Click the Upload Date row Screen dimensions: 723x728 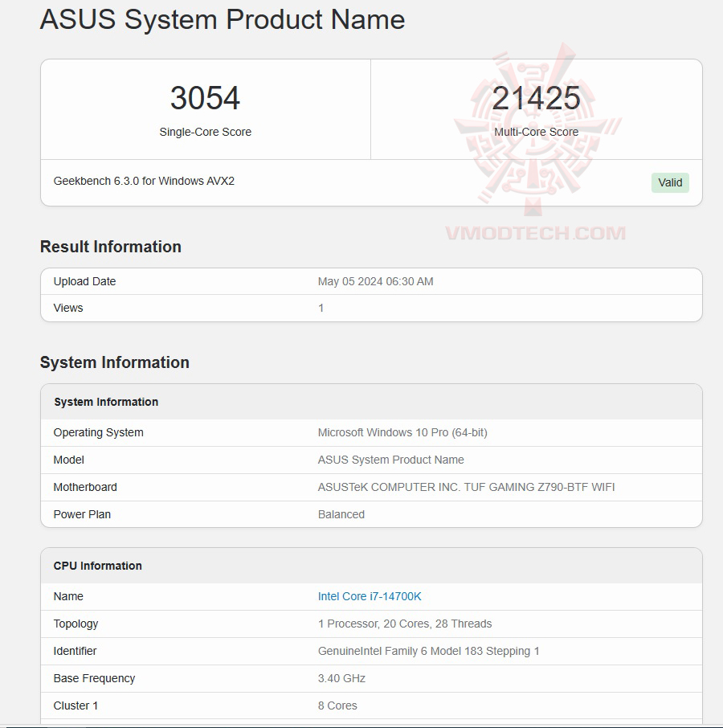84,281
